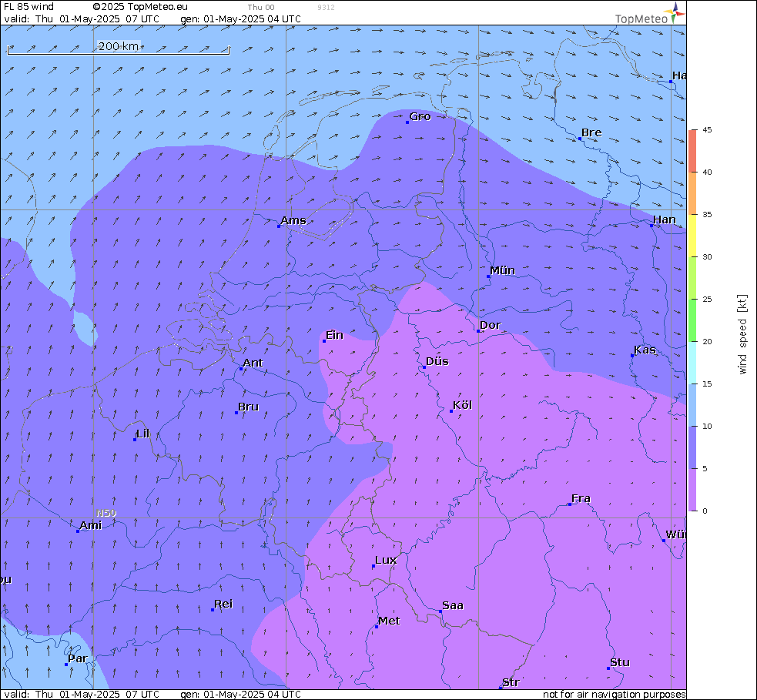Click the Reims city label 'Rei'
The height and width of the screenshot is (700, 757).
click(223, 604)
